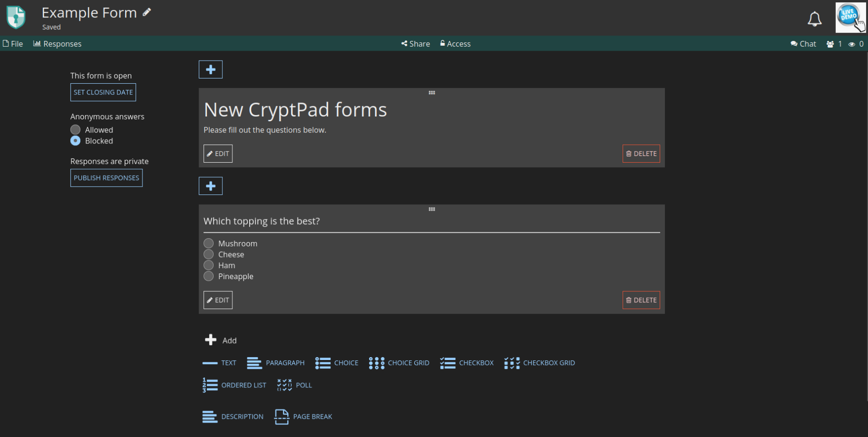
Task: Click the Saved status text
Action: (51, 27)
